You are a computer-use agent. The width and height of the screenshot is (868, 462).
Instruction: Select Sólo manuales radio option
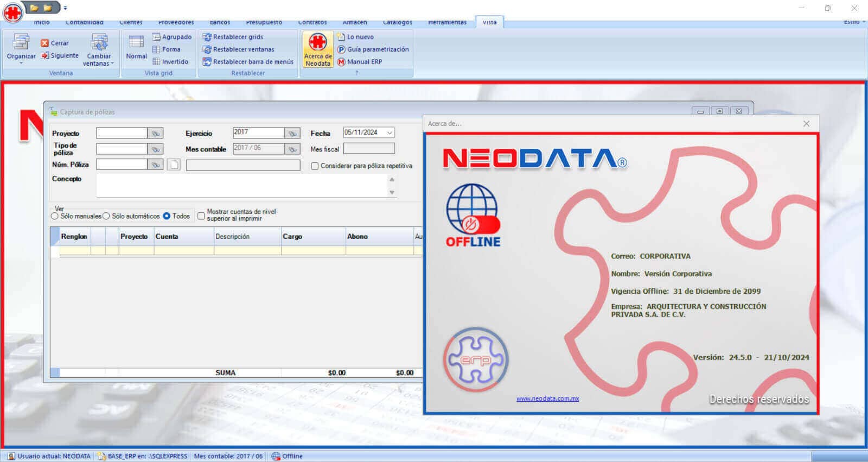[55, 216]
